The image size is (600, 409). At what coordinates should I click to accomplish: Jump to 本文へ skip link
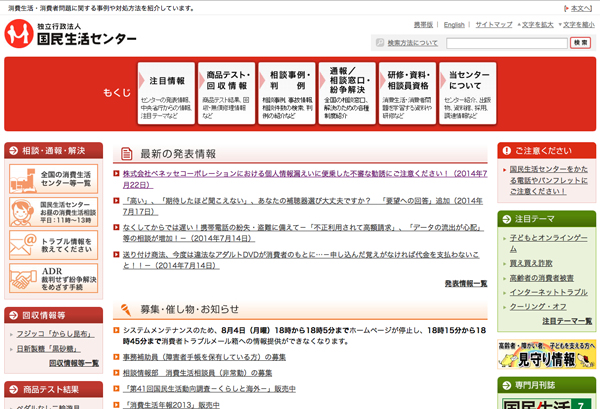pos(580,8)
